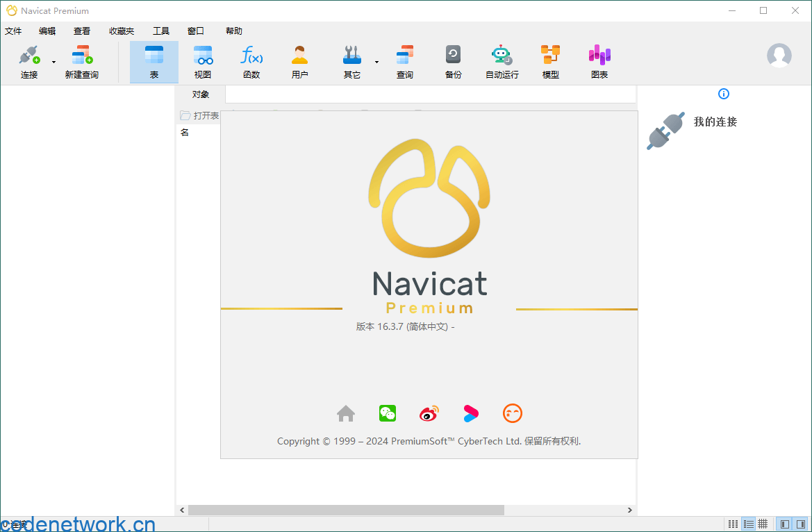The height and width of the screenshot is (532, 812).
Task: Expand the 其它 (Others) dropdown arrow
Action: [376, 63]
